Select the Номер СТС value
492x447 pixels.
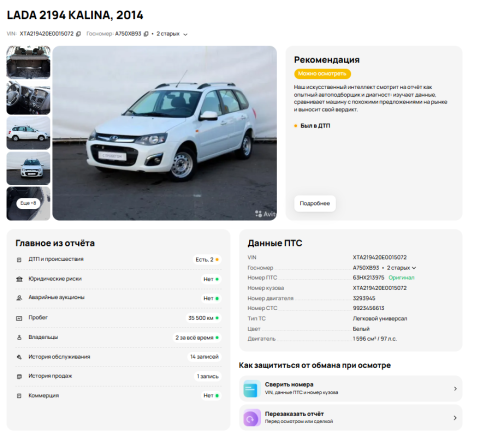coord(368,308)
